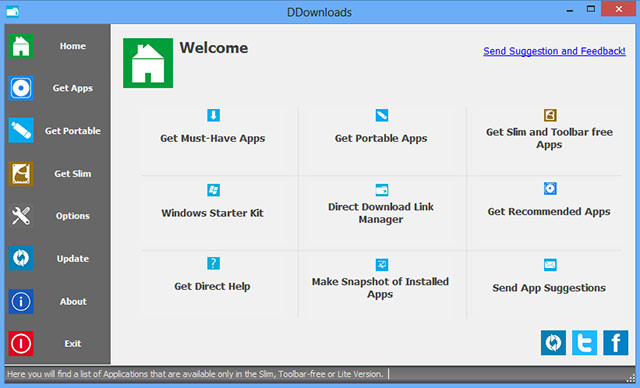Click the disc icon above Get Recommended Apps
640x388 pixels.
[550, 188]
